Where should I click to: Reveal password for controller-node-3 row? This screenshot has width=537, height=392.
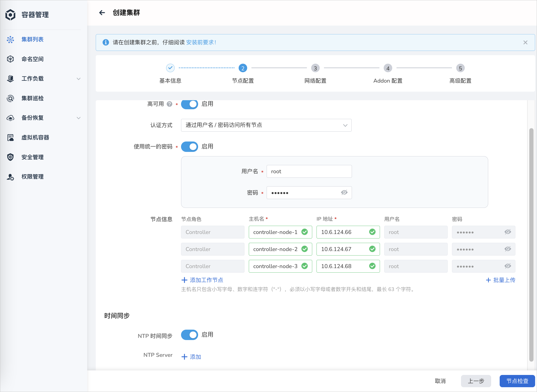pyautogui.click(x=508, y=266)
